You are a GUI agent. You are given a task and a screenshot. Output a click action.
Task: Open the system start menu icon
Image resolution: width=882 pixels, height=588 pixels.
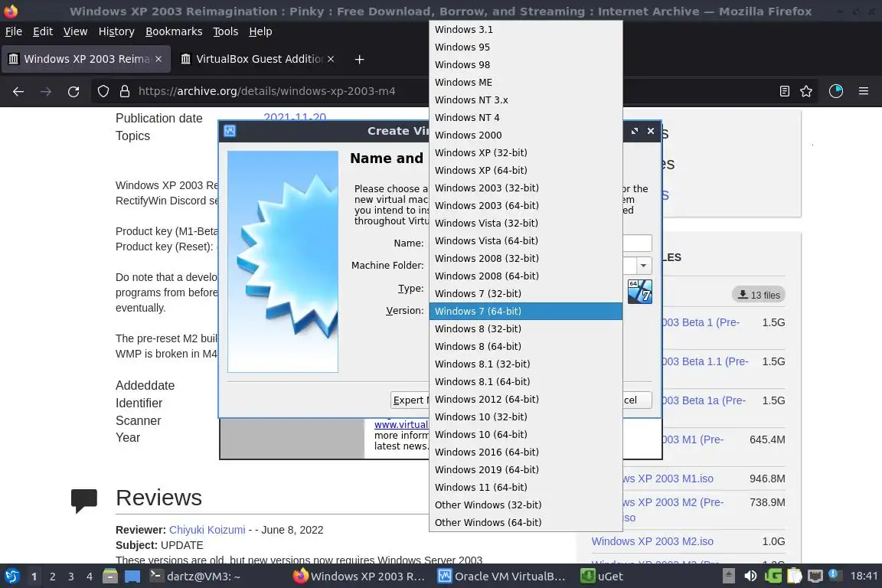click(11, 577)
